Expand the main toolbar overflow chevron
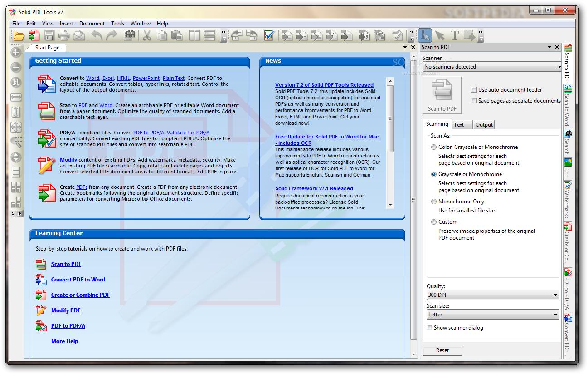 (224, 35)
